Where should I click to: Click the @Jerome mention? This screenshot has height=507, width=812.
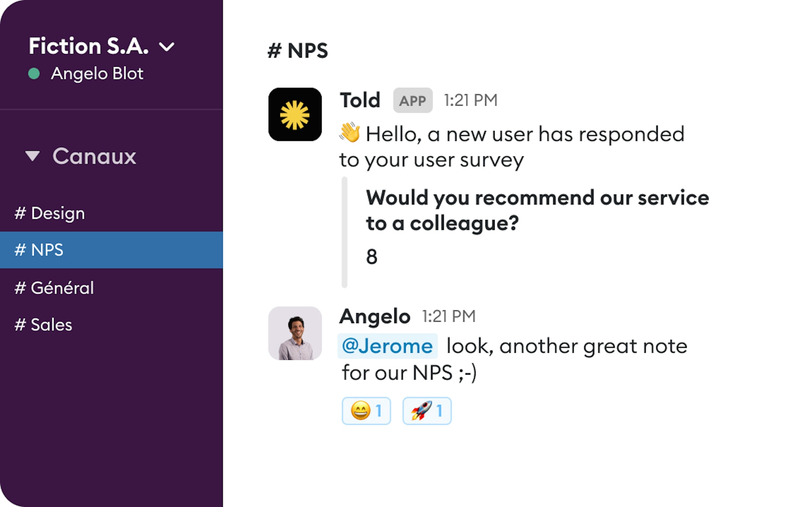pos(387,346)
